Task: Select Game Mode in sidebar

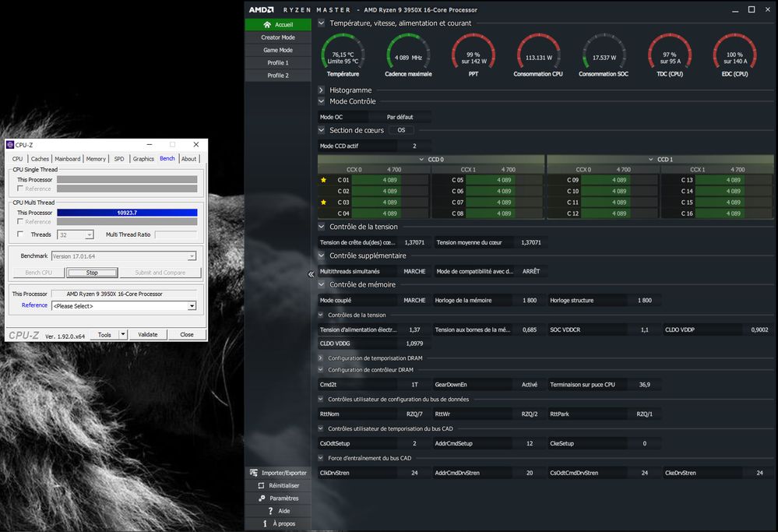Action: pyautogui.click(x=278, y=50)
